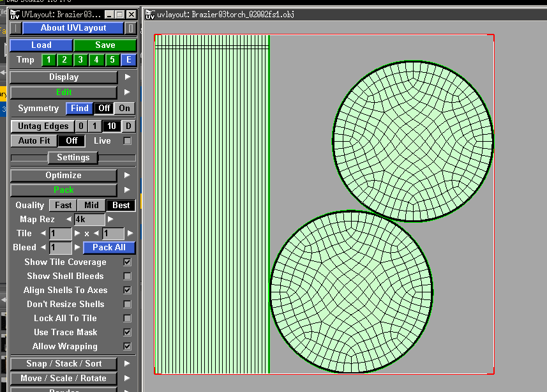Viewport: 547px width, 392px height.
Task: Set Untag Edges value to 0
Action: coord(81,126)
